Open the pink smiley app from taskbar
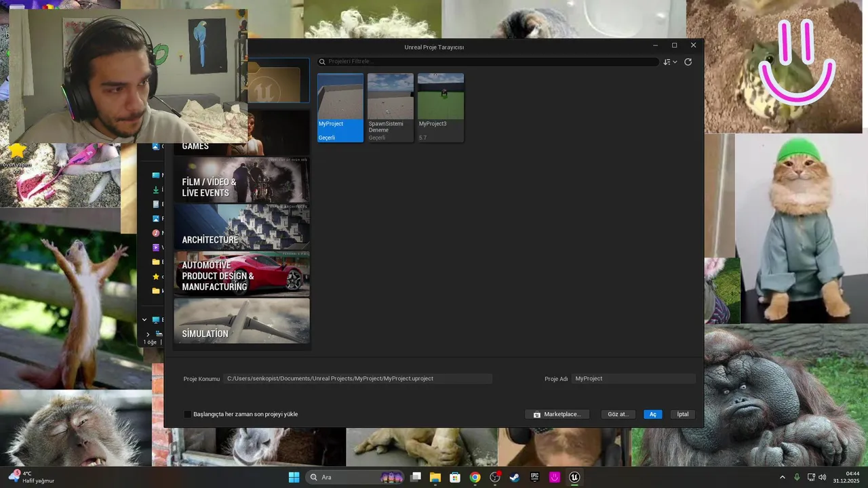The width and height of the screenshot is (868, 488). click(555, 477)
